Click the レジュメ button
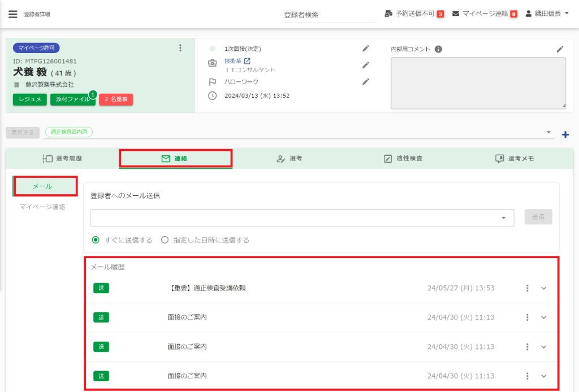Viewport: 579px width, 392px height. (x=30, y=99)
